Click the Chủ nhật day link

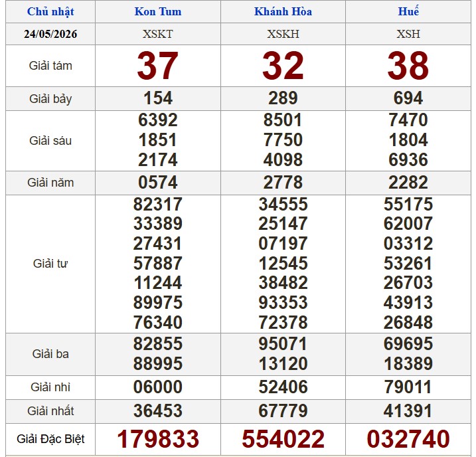pos(50,12)
